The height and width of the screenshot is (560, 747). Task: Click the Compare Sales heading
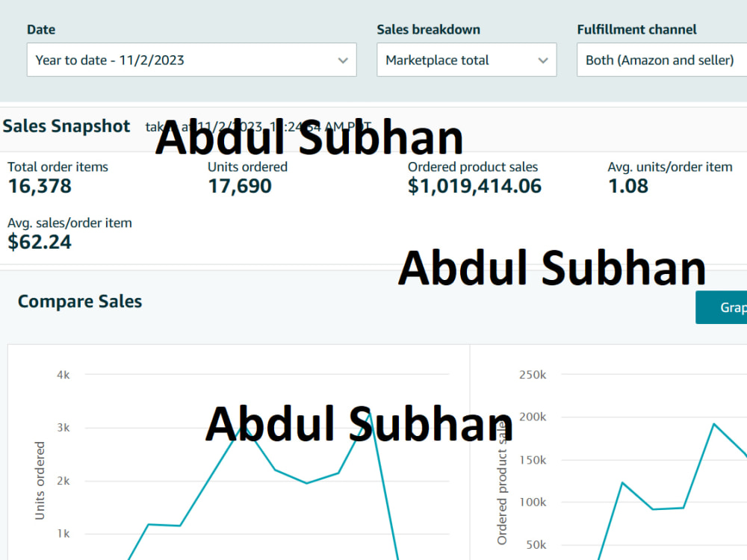tap(80, 302)
